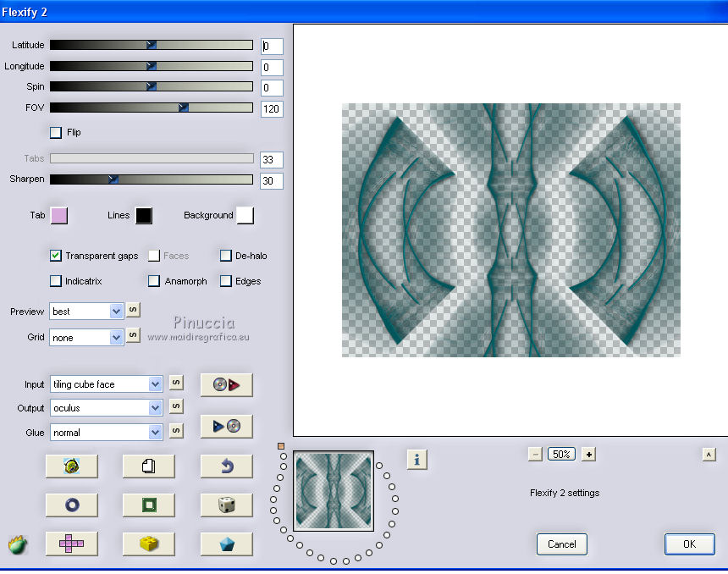Click the Tabs slider track
Viewport: 728px width, 574px height.
[x=152, y=158]
